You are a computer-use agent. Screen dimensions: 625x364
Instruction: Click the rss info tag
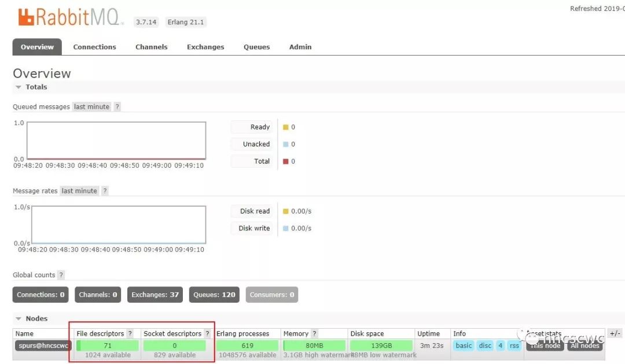click(514, 345)
